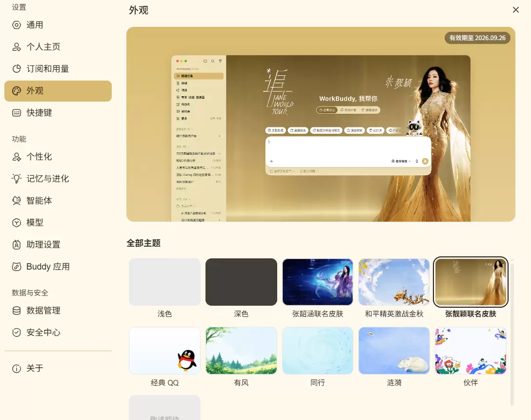531x420 pixels.
Task: Choose the 和平精英激战金秋 theme
Action: click(394, 282)
